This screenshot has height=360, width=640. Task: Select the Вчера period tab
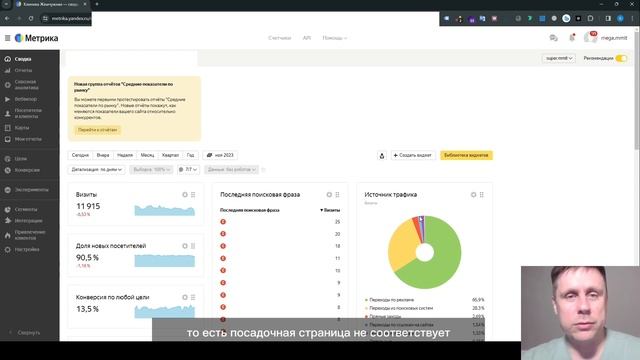coord(103,155)
